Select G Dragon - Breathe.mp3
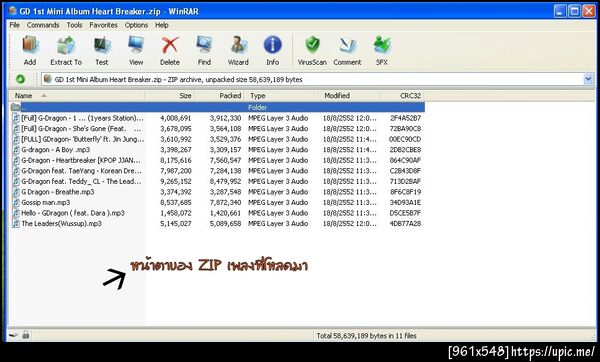 point(57,192)
